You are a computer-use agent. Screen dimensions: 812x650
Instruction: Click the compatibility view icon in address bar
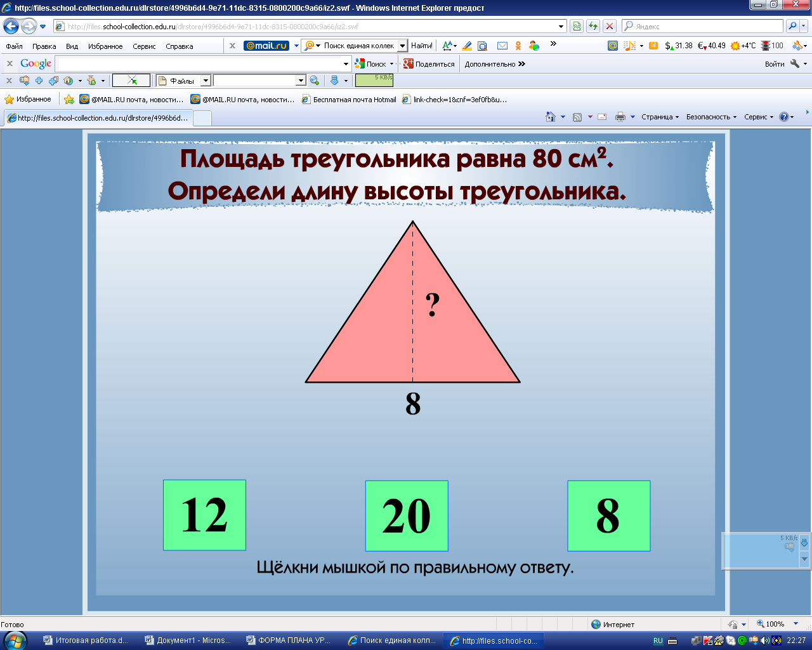[x=577, y=26]
